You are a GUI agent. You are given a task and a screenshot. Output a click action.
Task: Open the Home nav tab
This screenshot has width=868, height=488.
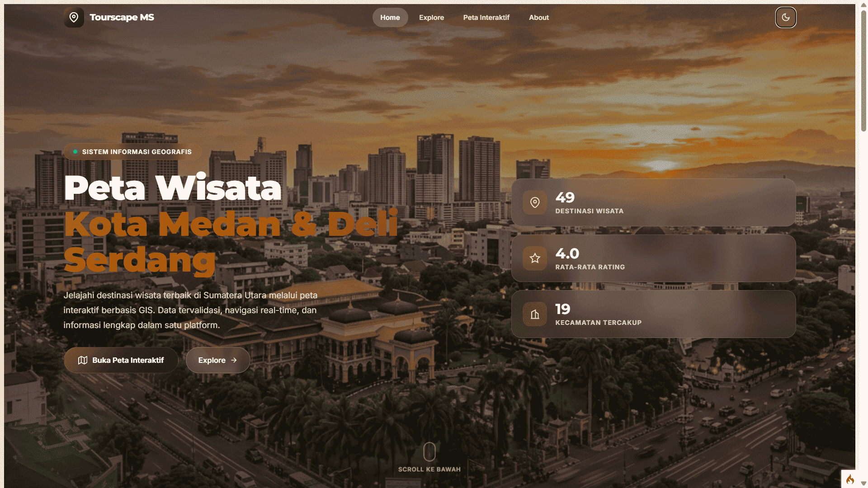(x=390, y=17)
